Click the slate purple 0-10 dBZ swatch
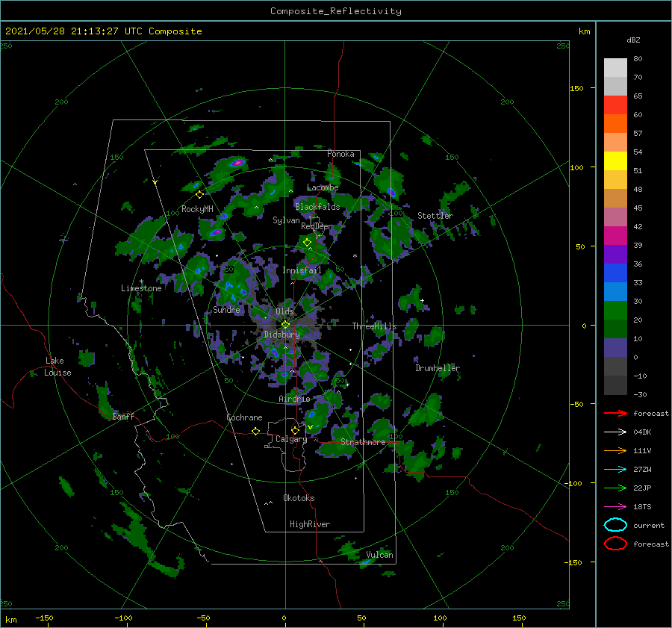Screen dimensions: 672x628 tap(615, 348)
